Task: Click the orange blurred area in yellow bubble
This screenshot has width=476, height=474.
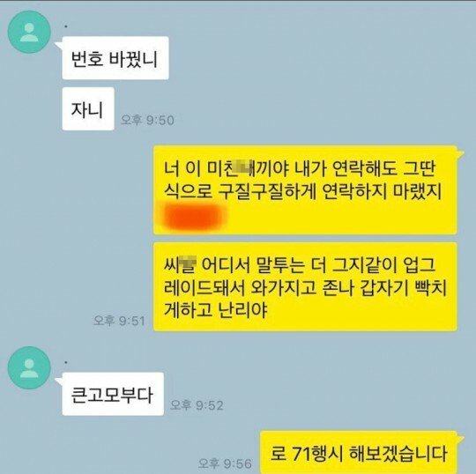Action: point(192,217)
